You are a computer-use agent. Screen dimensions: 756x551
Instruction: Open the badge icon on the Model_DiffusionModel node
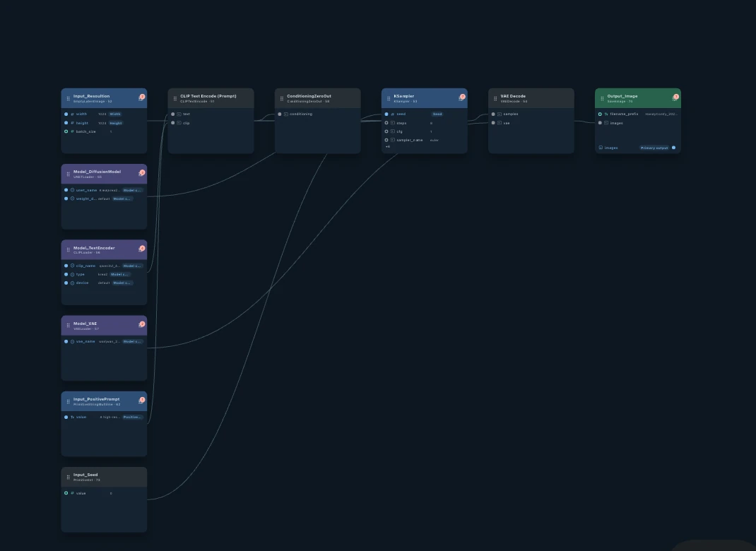click(141, 173)
